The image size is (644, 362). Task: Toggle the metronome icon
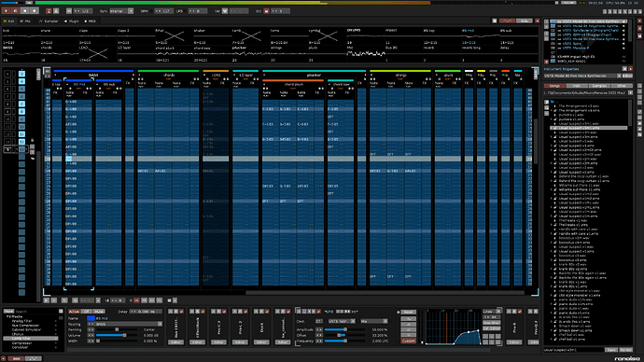[x=56, y=11]
